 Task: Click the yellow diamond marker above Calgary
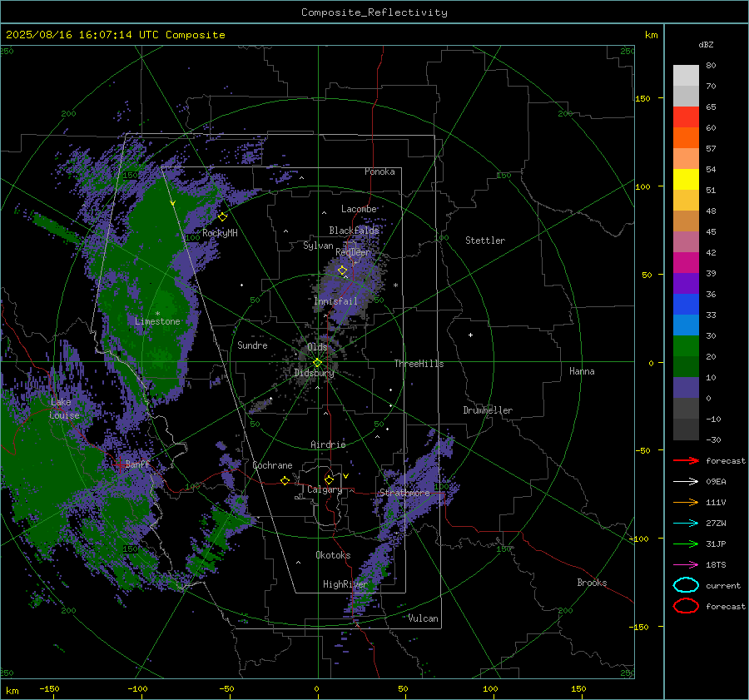point(329,479)
